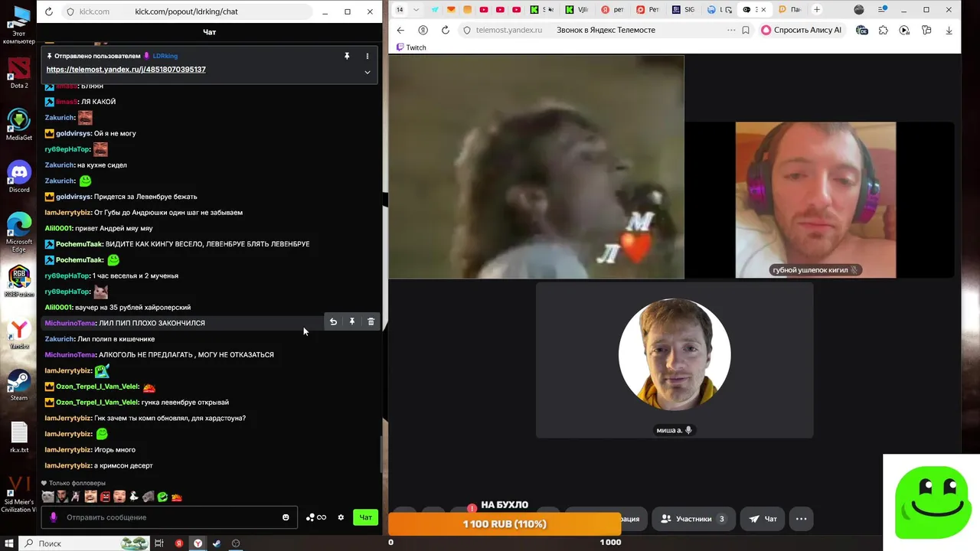Expand the tab list dropdown chevron
The image size is (980, 551).
tap(416, 10)
